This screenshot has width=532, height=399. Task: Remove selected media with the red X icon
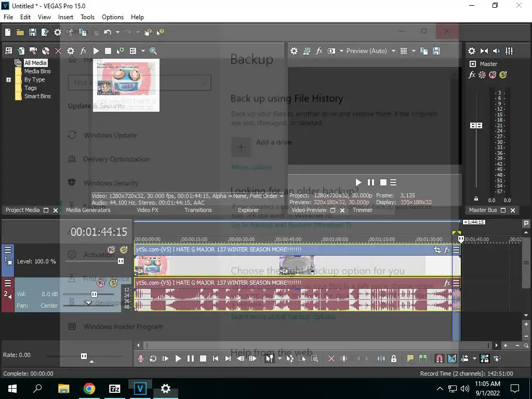58,51
